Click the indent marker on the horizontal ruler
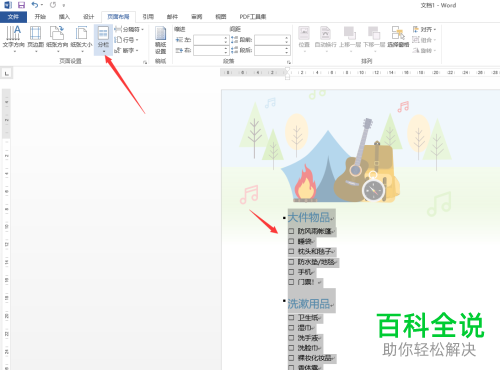 coord(287,73)
